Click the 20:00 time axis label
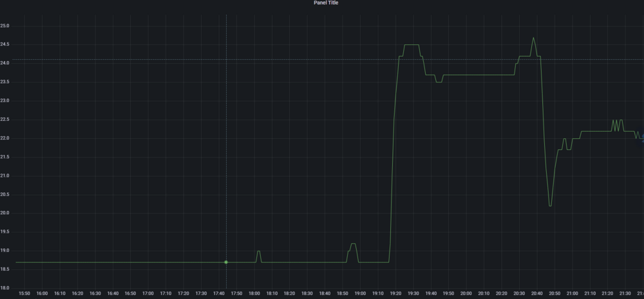This screenshot has width=644, height=299. (466, 294)
